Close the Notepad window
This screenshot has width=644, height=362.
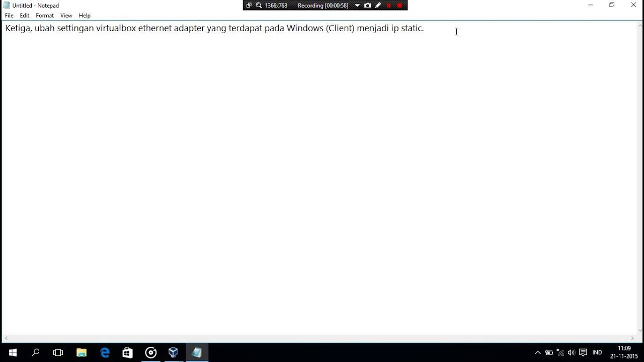click(633, 5)
